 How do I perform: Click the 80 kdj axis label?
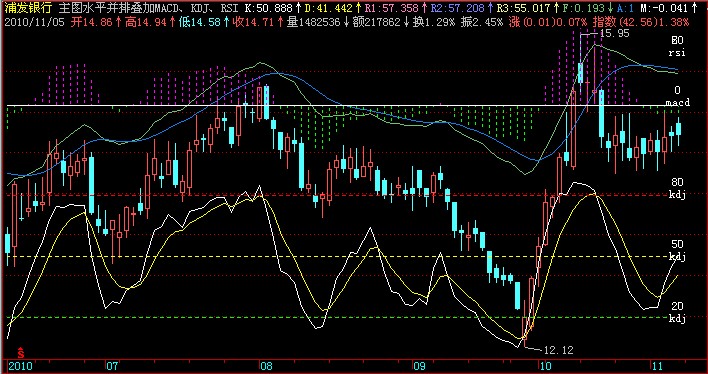(x=677, y=188)
